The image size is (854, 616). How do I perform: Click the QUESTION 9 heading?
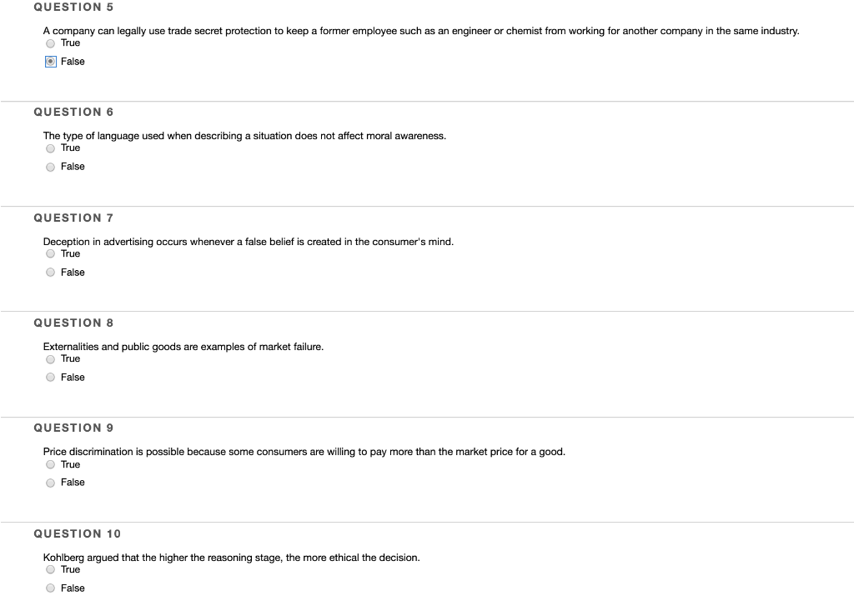(73, 428)
